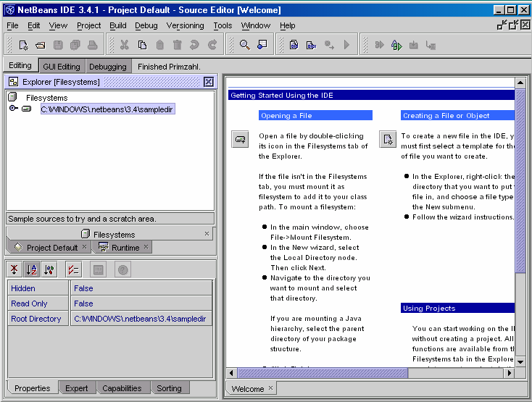Click the Execute play triangle icon

coord(346,45)
